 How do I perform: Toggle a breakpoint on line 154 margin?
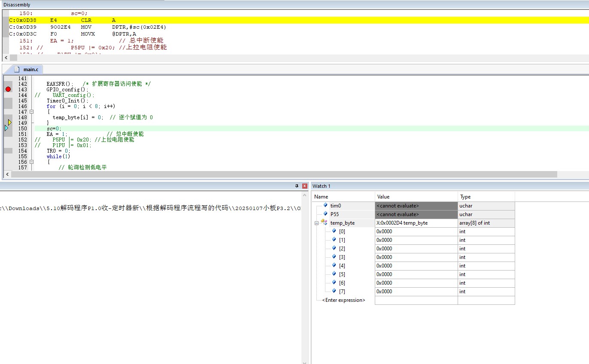(x=8, y=150)
